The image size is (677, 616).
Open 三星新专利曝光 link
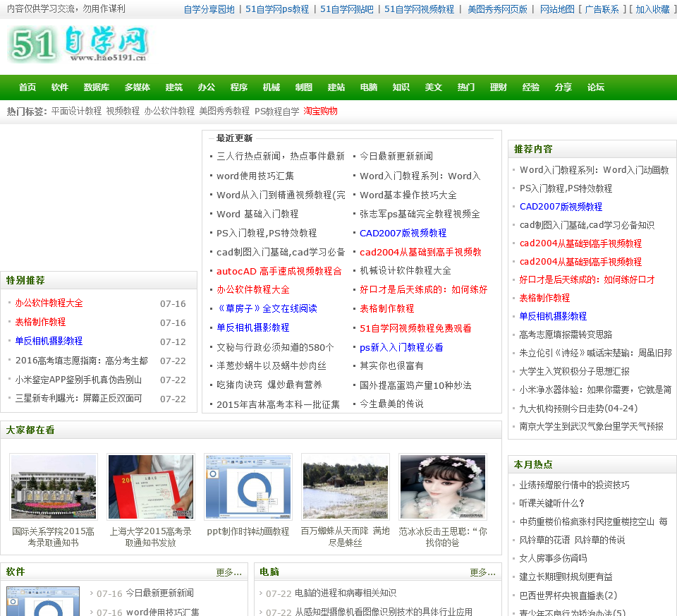coord(78,398)
